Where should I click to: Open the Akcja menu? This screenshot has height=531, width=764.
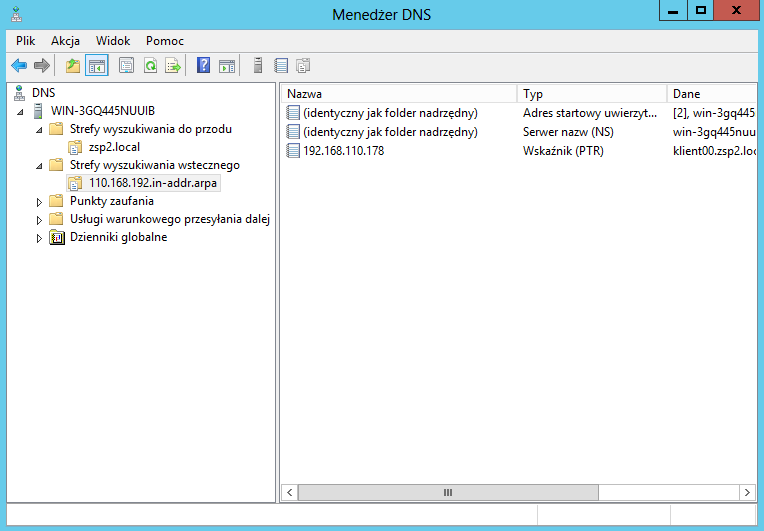pos(65,41)
